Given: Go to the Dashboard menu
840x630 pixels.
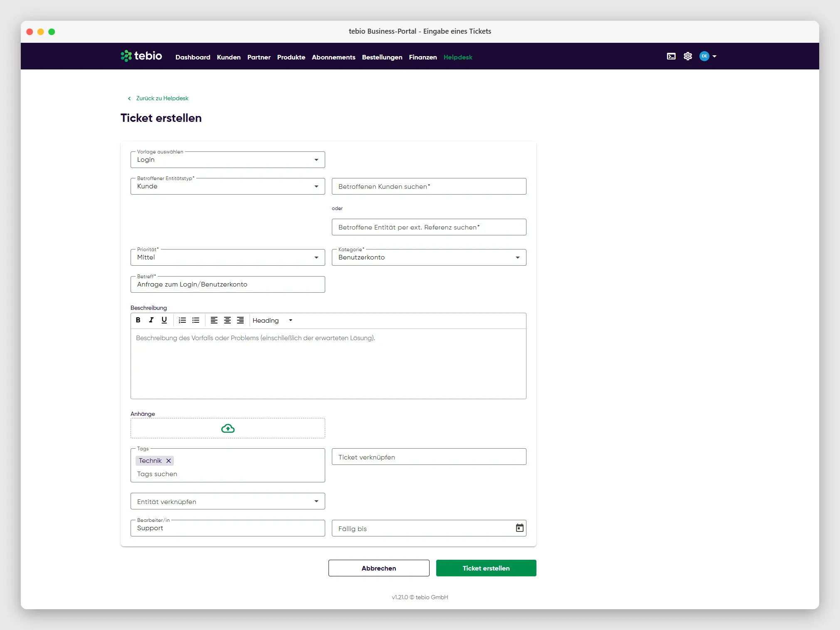Looking at the screenshot, I should pyautogui.click(x=193, y=57).
